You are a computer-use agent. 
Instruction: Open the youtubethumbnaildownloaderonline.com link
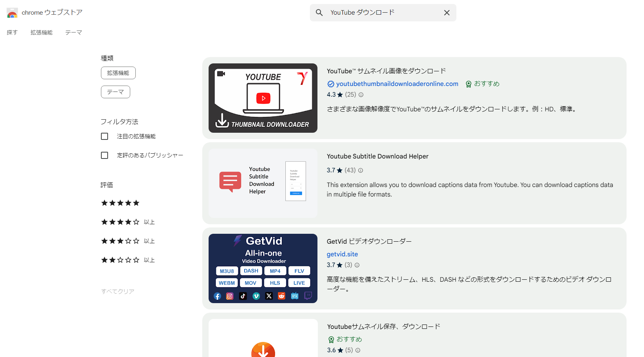tap(397, 84)
